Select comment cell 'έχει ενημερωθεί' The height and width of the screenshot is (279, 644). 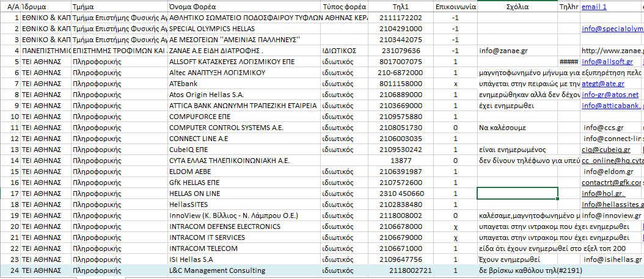click(518, 106)
